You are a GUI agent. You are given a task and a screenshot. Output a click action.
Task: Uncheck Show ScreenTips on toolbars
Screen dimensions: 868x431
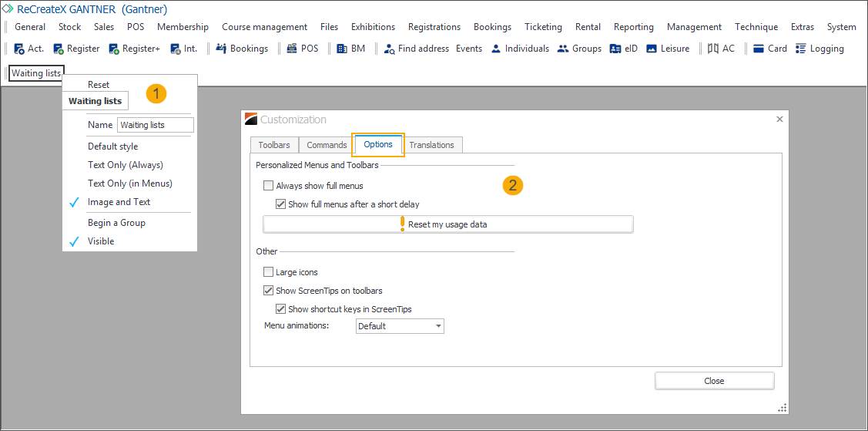pyautogui.click(x=269, y=290)
